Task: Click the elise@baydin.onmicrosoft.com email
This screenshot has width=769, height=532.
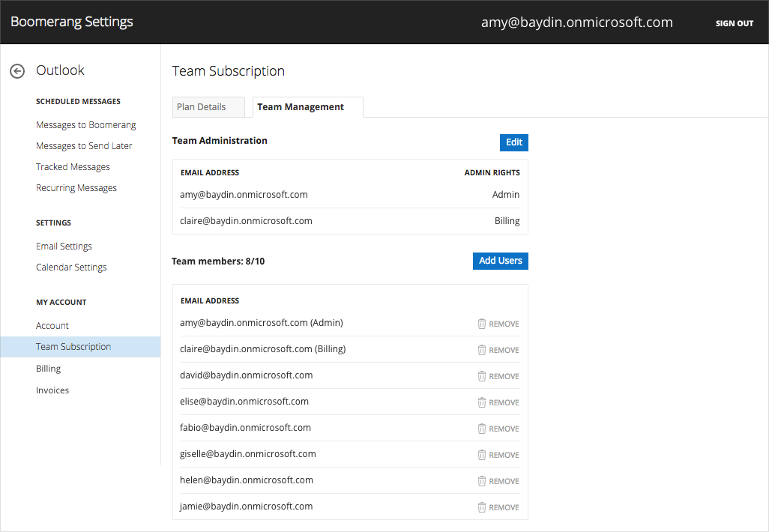Action: click(x=244, y=402)
